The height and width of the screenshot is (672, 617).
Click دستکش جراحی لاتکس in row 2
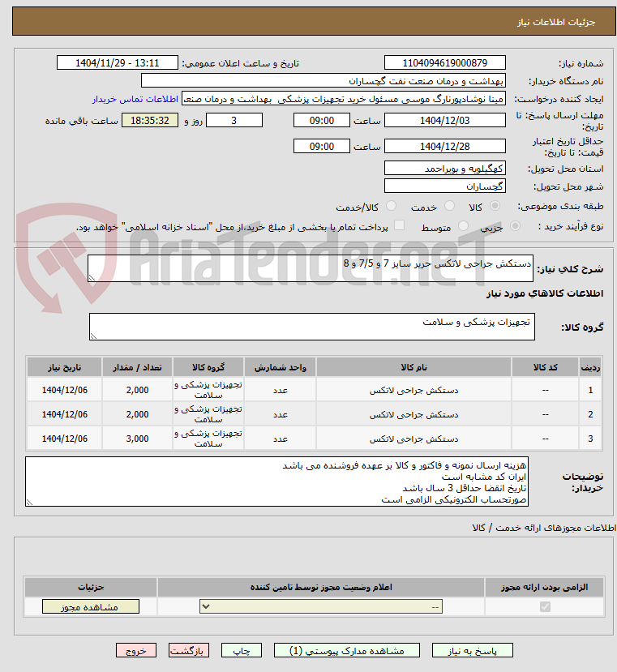pos(413,414)
